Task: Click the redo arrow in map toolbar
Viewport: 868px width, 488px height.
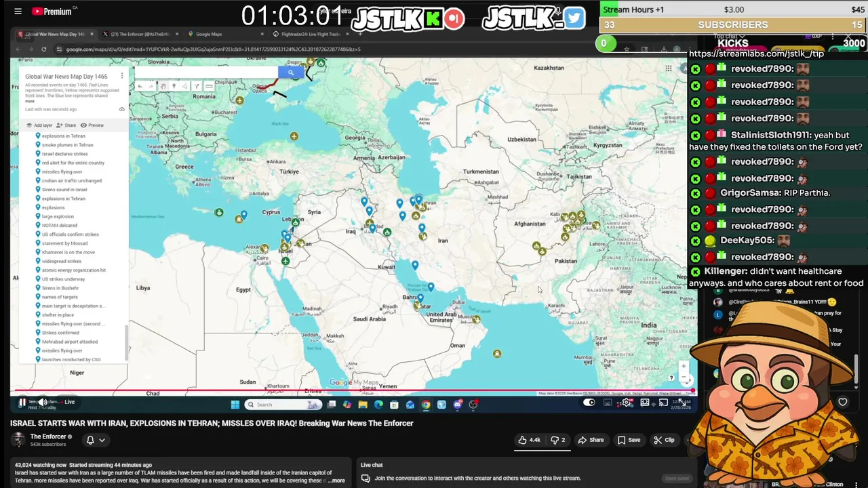Action: (151, 86)
